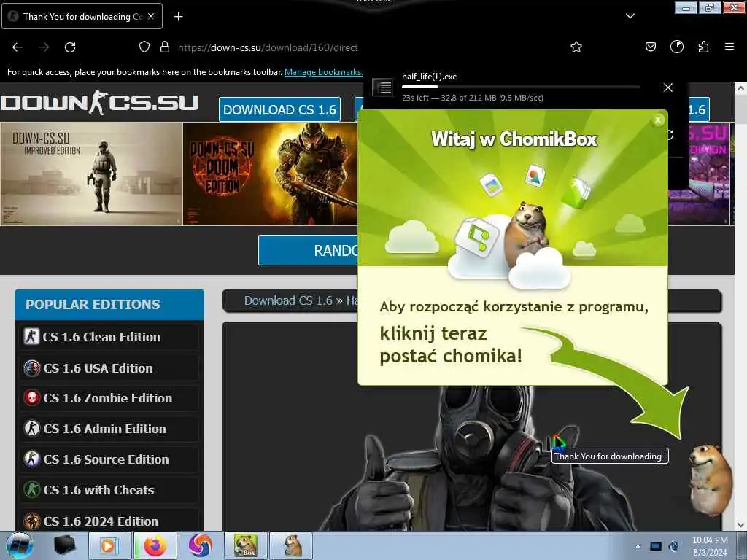Viewport: 747px width, 560px height.
Task: Open the Pocket save icon
Action: [x=650, y=47]
